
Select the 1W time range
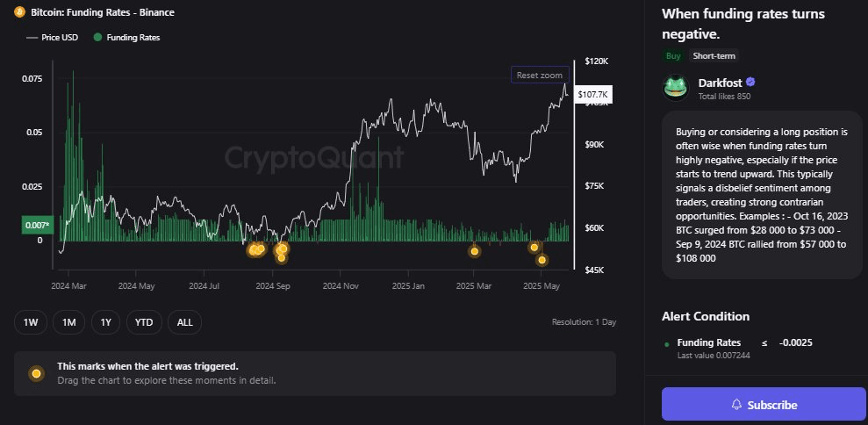[31, 322]
